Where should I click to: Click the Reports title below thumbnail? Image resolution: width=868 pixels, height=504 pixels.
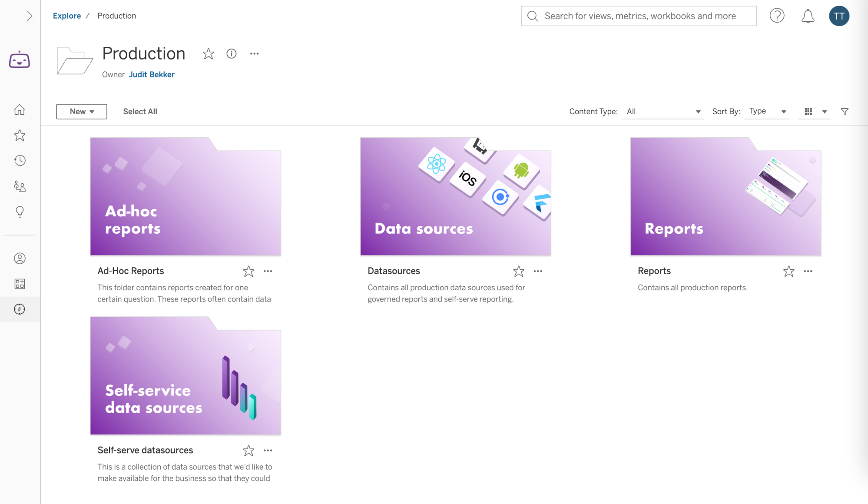(x=654, y=271)
